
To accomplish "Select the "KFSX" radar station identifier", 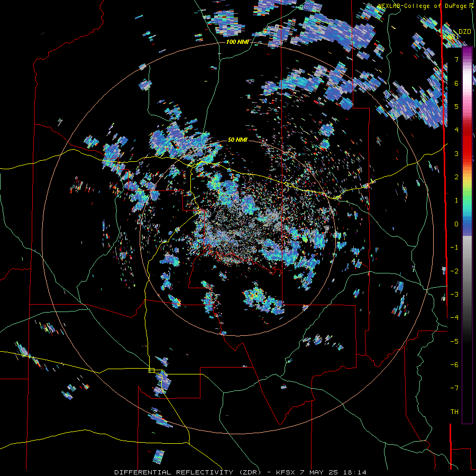I will point(287,472).
